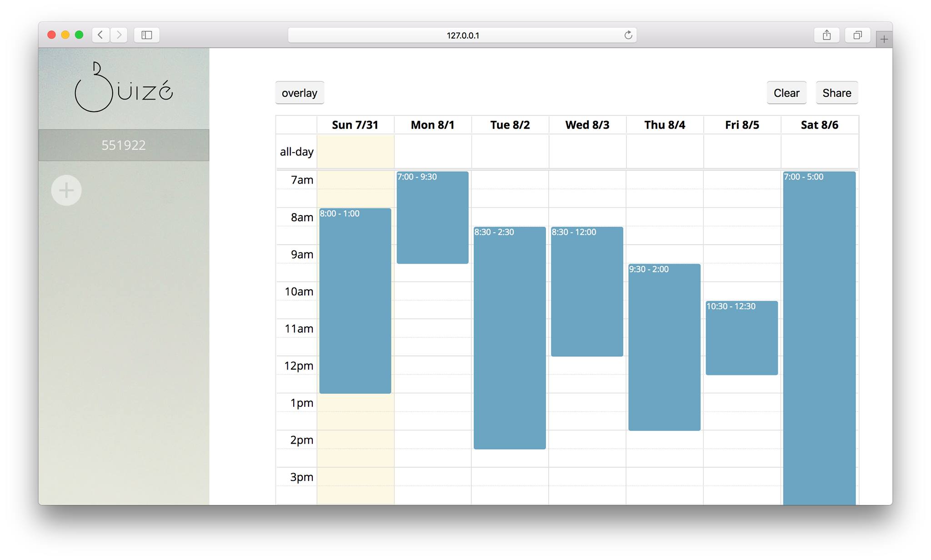Open the Safari share icon
Viewport: 931px width, 560px height.
tap(826, 35)
